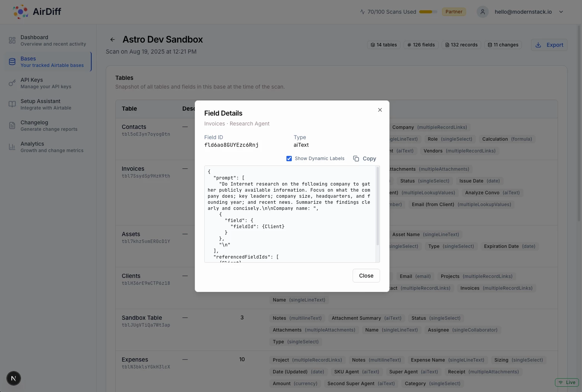Screen dimensions: 582x392
Task: Close the Field Details dialog with X
Action: (380, 110)
